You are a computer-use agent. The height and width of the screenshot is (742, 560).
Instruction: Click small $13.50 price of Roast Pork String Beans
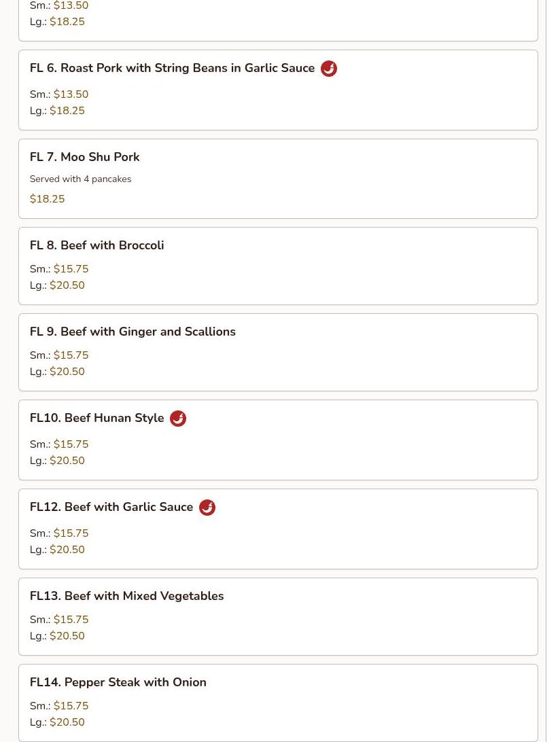point(71,94)
